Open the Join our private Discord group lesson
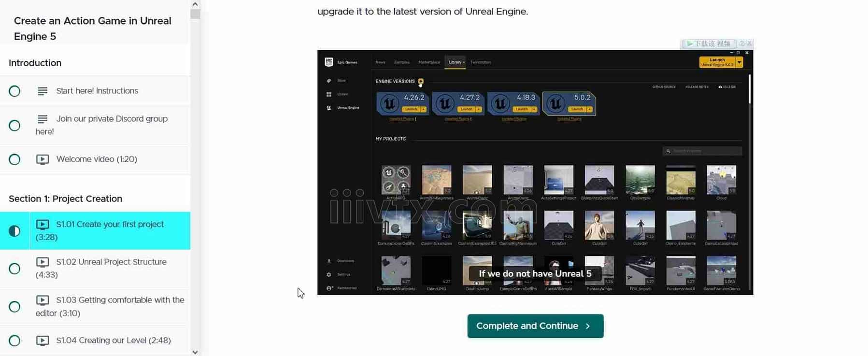 [x=95, y=125]
